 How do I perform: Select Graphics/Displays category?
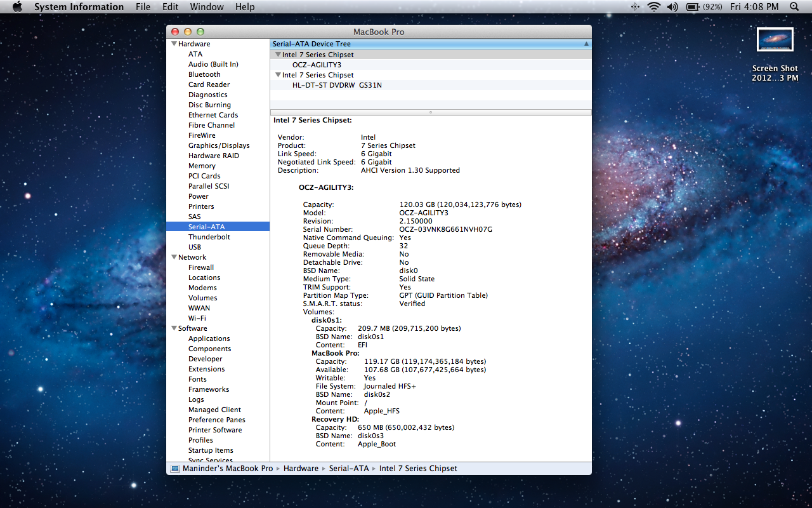[x=219, y=145]
